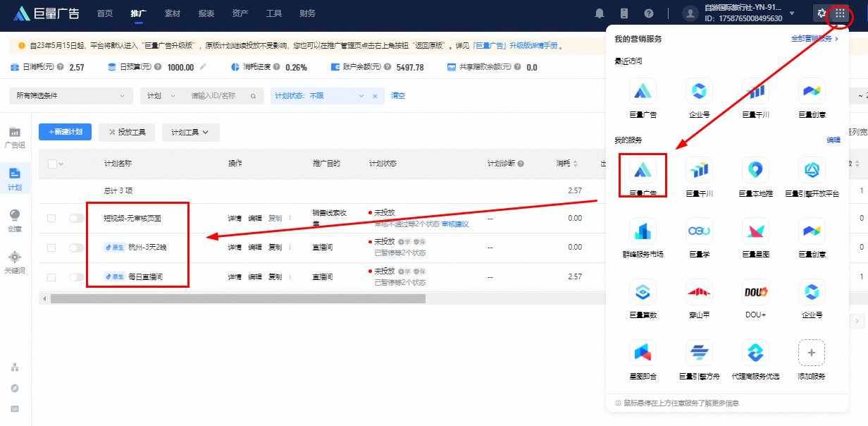
Task: Edit daily budget pencil icon
Action: (x=203, y=67)
